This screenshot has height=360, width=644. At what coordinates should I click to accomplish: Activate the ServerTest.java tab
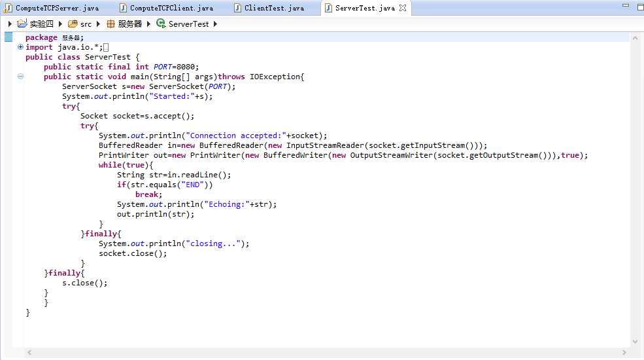(365, 8)
